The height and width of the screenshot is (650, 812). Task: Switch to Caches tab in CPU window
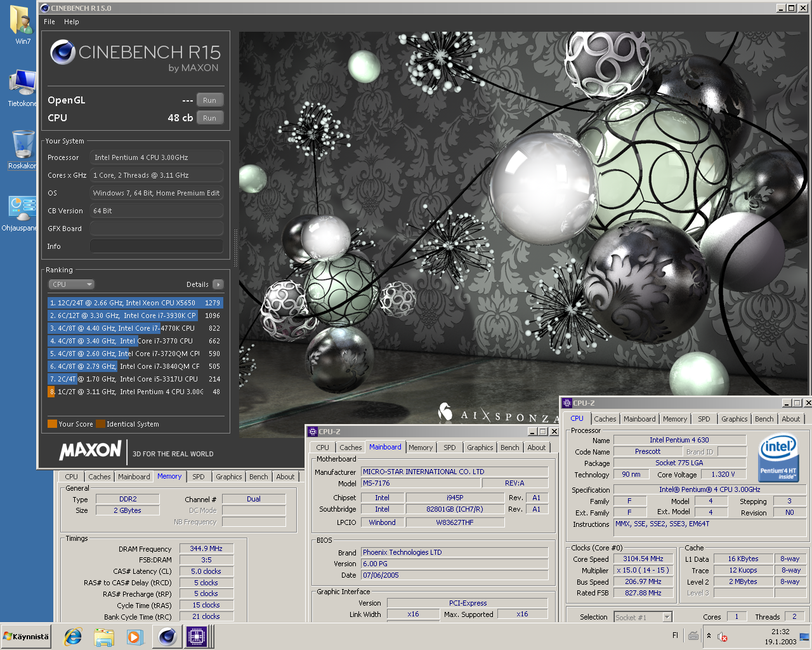605,419
